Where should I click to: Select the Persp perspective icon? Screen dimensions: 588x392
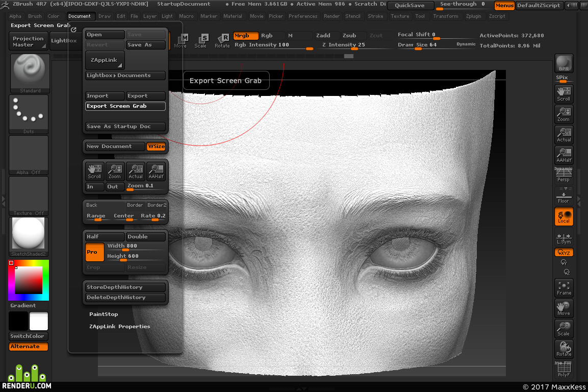pos(564,175)
